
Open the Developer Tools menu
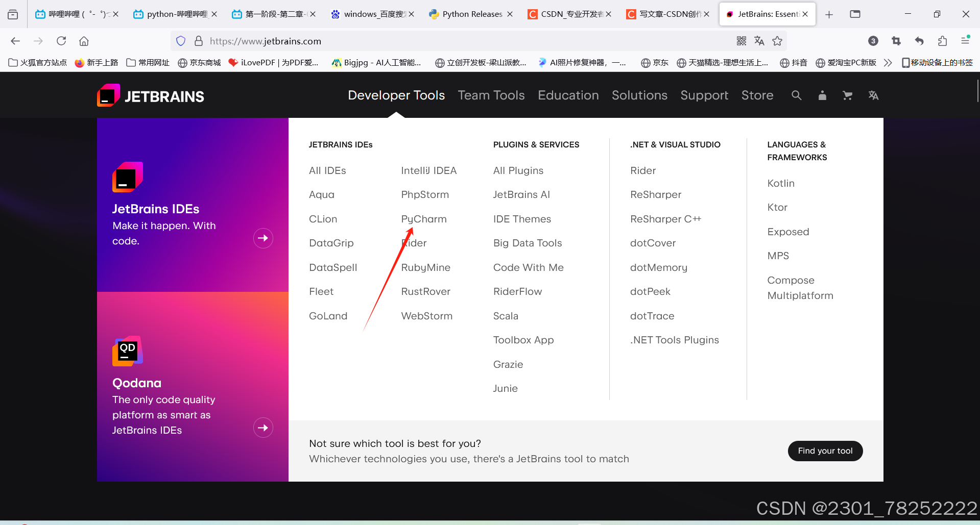click(x=396, y=95)
